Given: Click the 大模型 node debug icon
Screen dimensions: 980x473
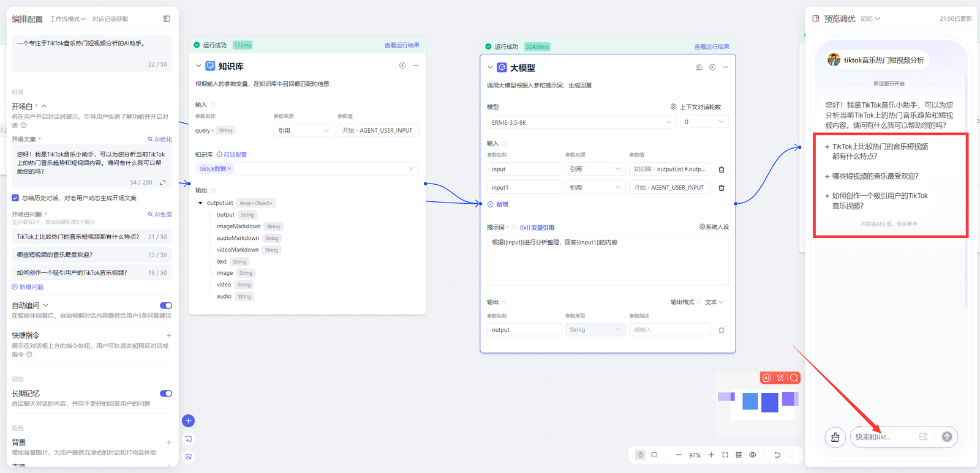Looking at the screenshot, I should tap(699, 67).
